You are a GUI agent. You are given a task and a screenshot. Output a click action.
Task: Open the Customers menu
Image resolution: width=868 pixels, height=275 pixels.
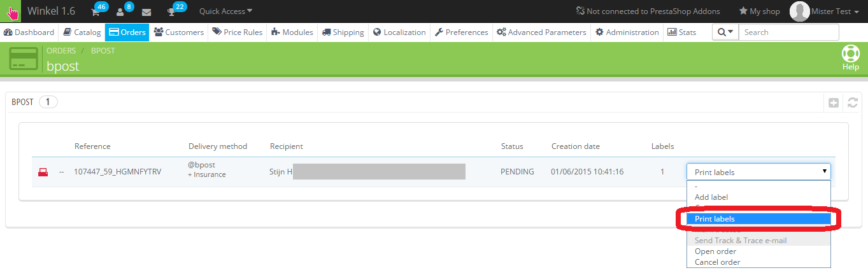coord(179,32)
